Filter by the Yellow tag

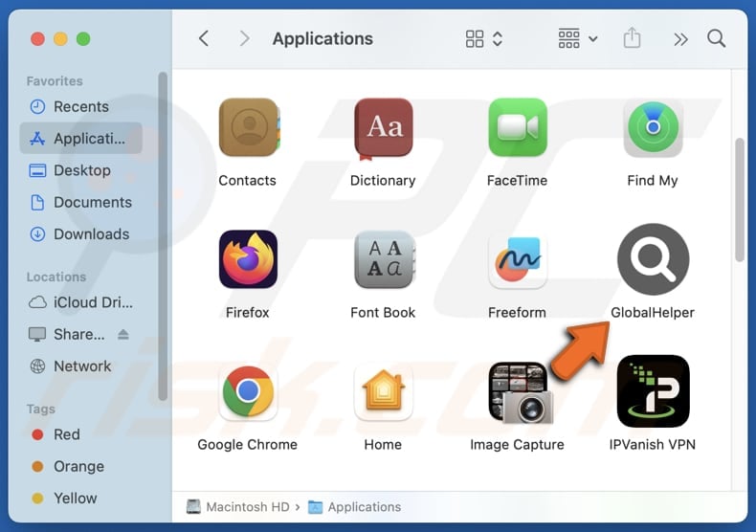[80, 499]
